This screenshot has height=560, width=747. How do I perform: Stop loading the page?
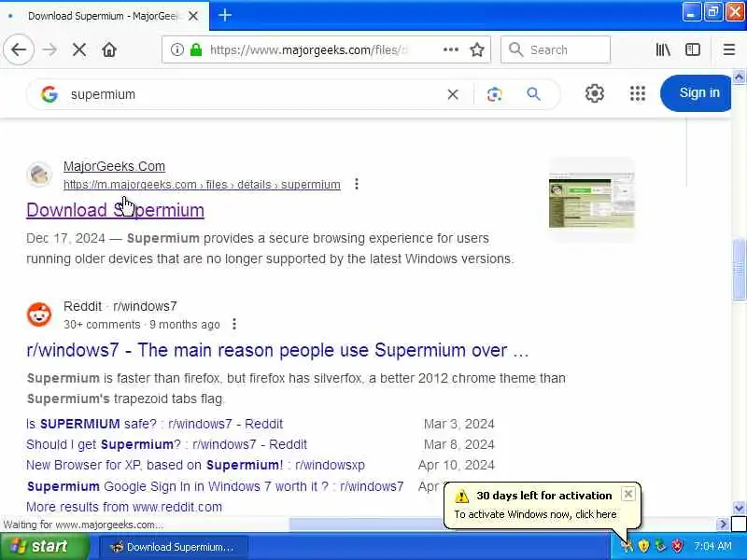click(79, 49)
